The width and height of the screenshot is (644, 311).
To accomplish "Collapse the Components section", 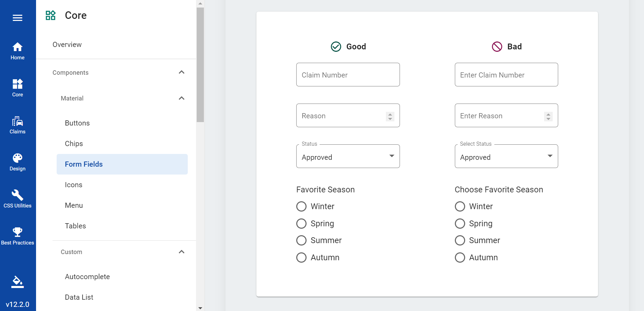I will tap(182, 72).
